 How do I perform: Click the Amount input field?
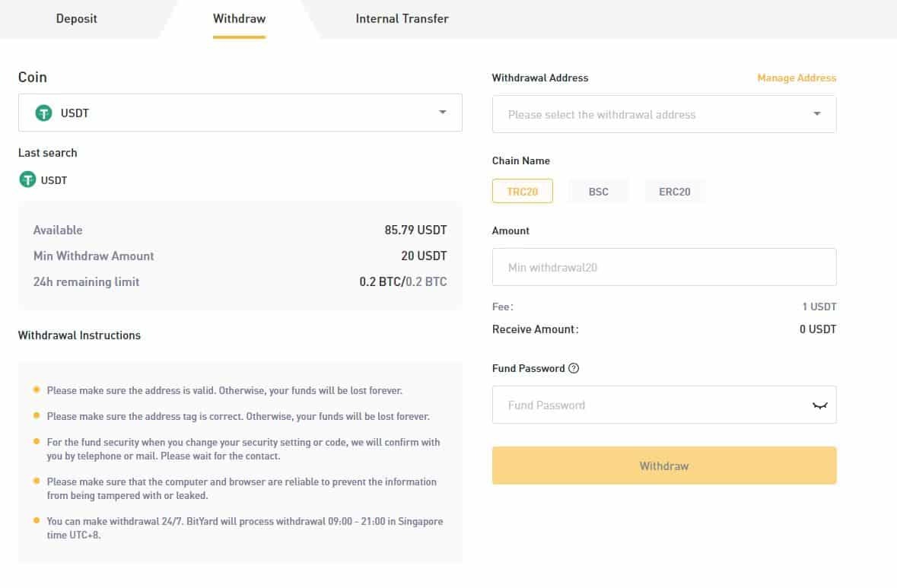[x=664, y=267]
